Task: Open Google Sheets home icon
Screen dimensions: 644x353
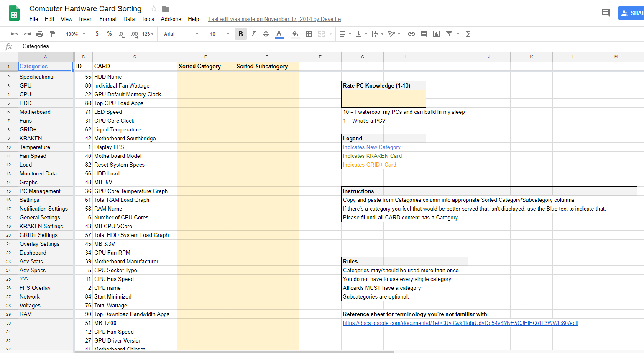Action: click(14, 13)
